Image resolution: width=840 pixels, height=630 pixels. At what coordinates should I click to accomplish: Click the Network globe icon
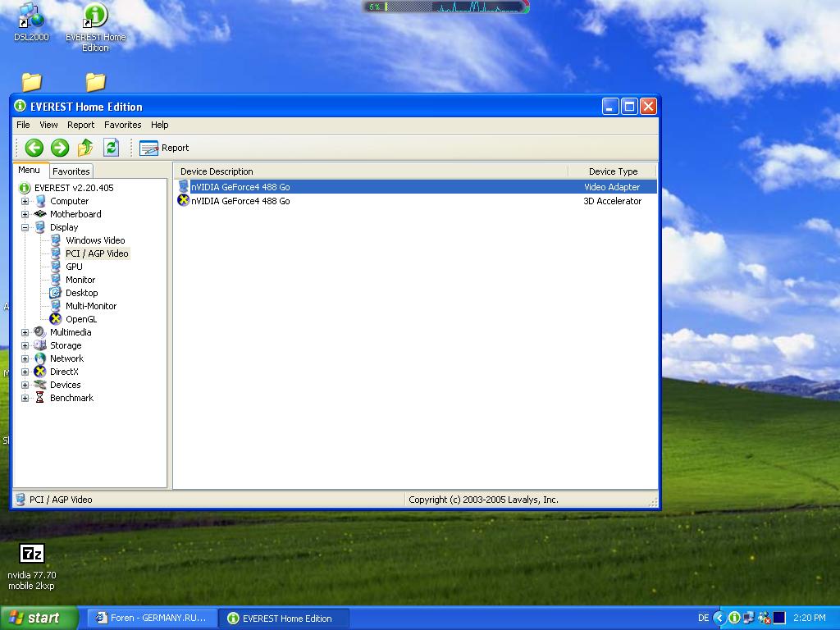[40, 359]
